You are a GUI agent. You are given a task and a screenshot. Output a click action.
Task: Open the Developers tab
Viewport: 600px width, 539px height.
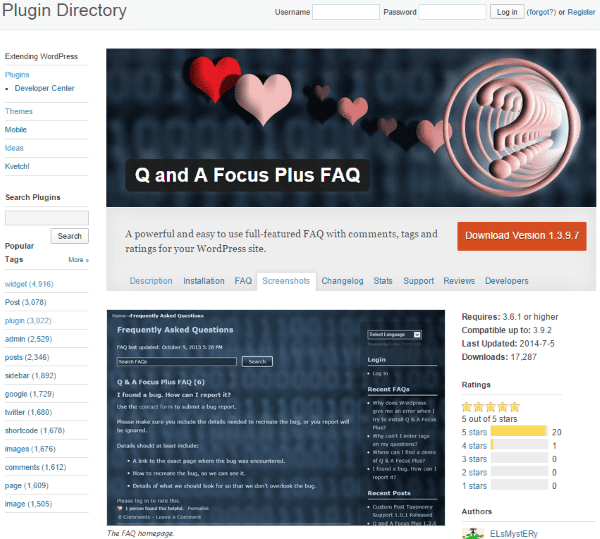[x=507, y=281]
